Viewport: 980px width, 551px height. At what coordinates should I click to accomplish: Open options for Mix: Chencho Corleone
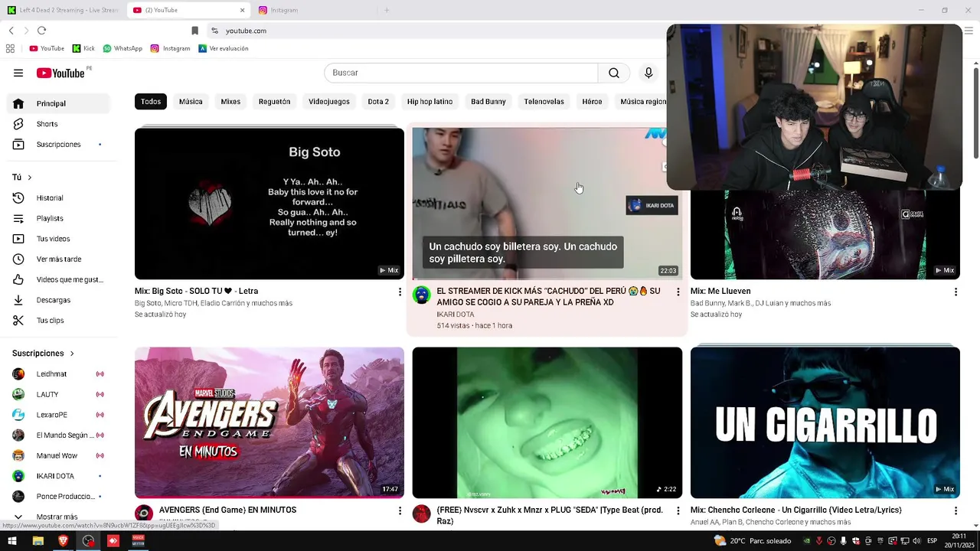(955, 510)
